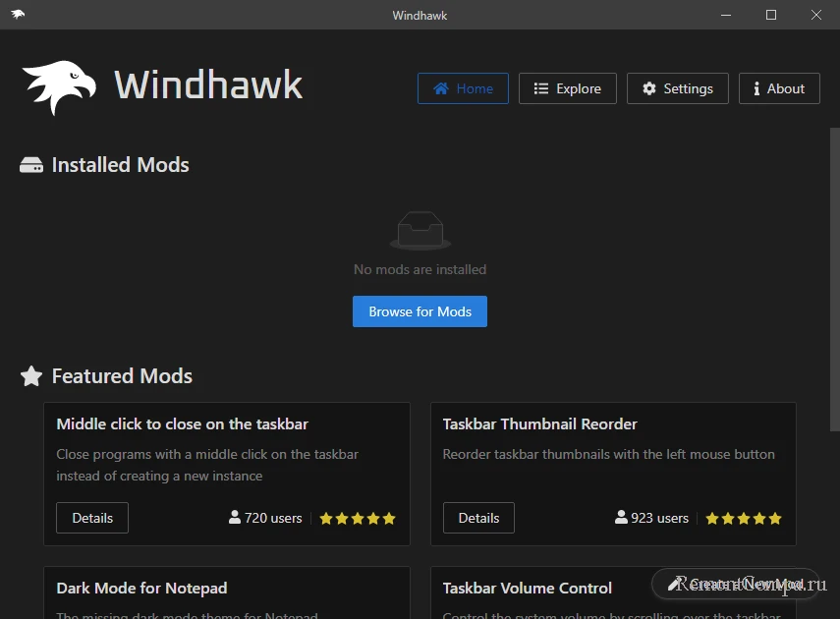Click the Create a New Mod button
Screen dimensions: 840x619
coord(735,584)
